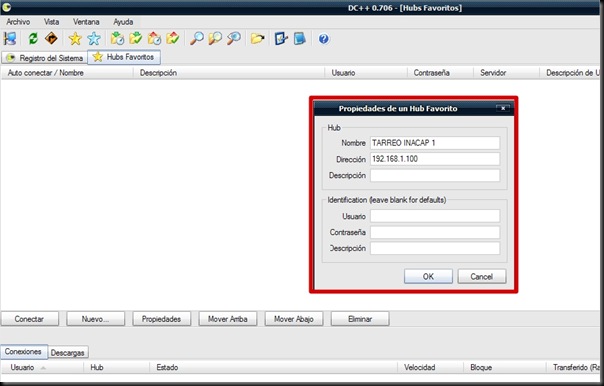
Task: Open the Download Queue icon
Action: [x=117, y=39]
